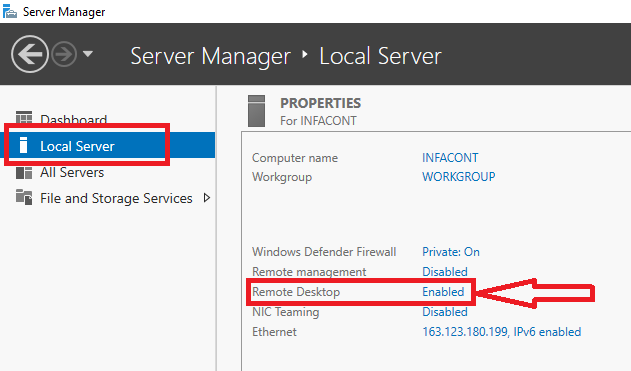This screenshot has height=371, width=631.
Task: Click the Back navigation arrow
Action: 30,54
